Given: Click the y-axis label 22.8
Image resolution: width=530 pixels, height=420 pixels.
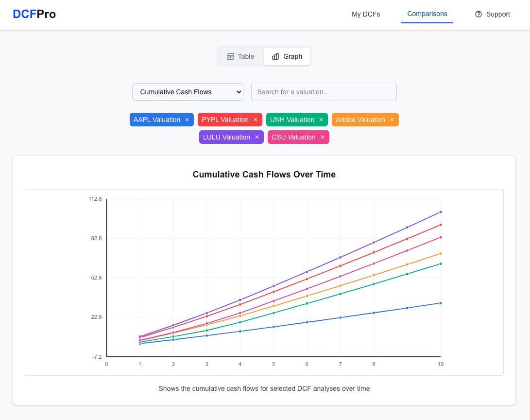Looking at the screenshot, I should 96,317.
